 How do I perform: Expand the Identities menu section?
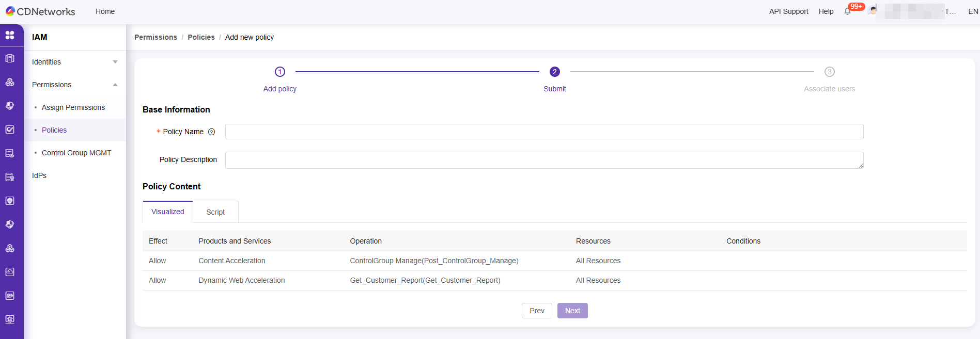pyautogui.click(x=75, y=62)
